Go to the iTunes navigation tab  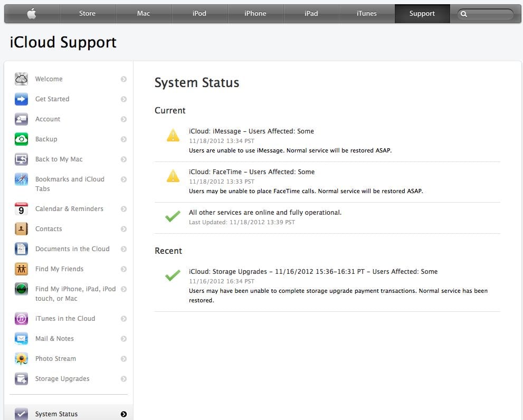coord(366,14)
